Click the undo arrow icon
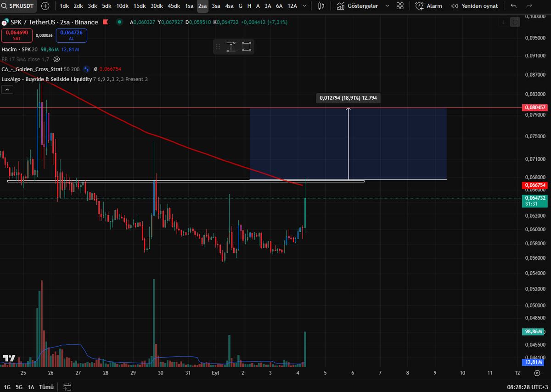This screenshot has width=551, height=392. tap(513, 6)
